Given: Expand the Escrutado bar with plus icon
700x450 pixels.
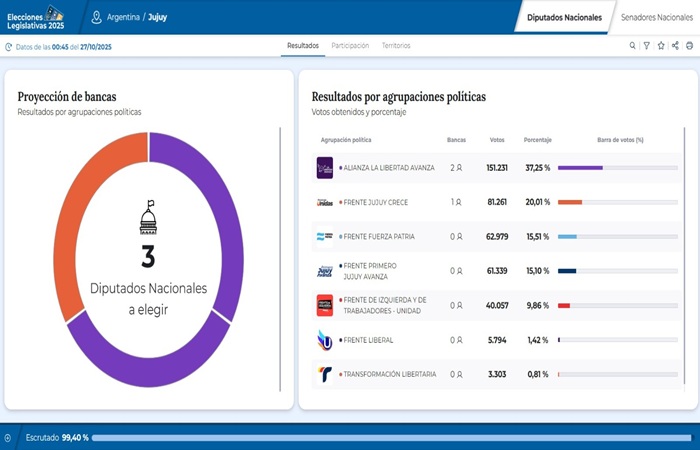Looking at the screenshot, I should (8, 437).
